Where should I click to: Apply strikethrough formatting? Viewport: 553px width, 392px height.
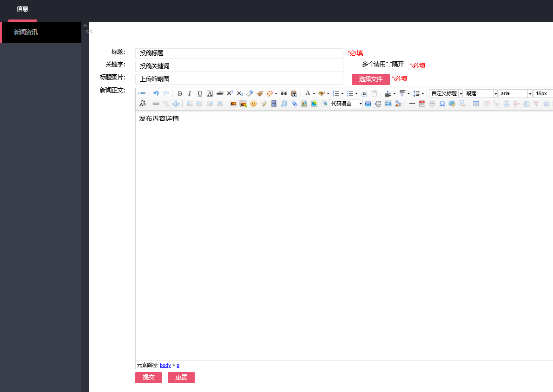point(220,93)
